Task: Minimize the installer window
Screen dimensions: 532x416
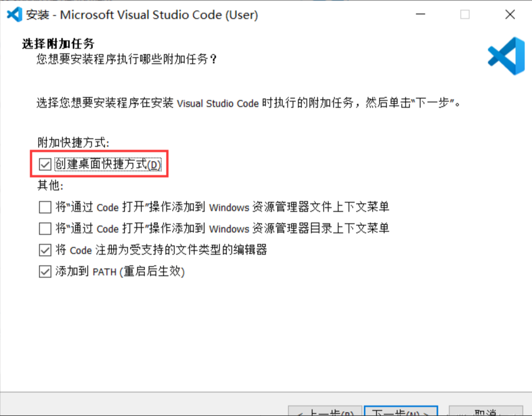Action: tap(421, 15)
